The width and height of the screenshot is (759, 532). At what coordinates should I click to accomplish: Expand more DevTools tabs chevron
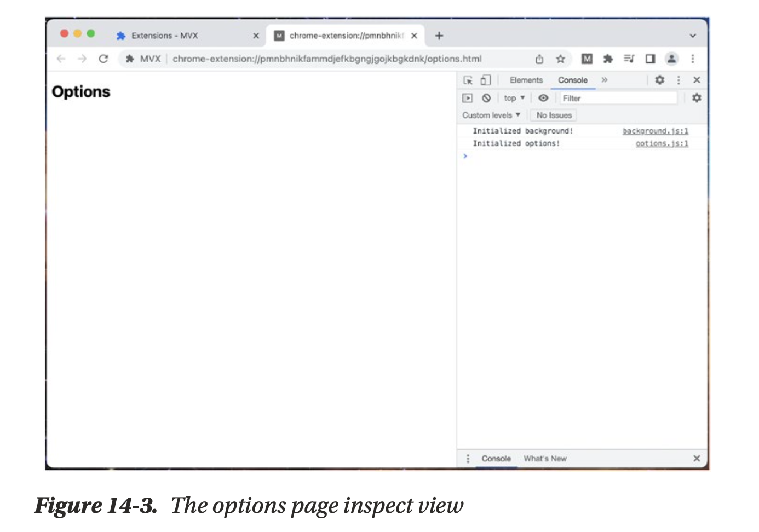(605, 80)
